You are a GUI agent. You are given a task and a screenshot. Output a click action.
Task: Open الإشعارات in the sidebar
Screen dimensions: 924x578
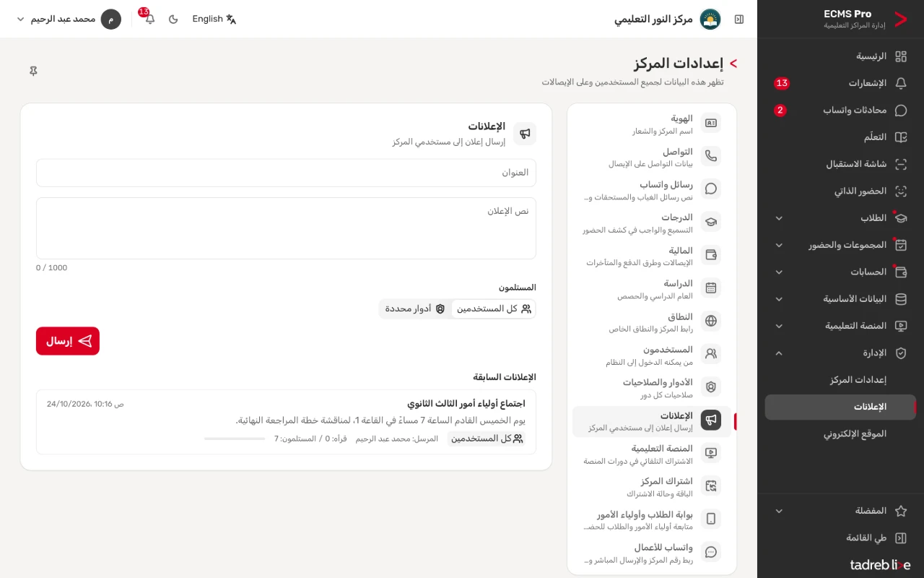click(840, 83)
